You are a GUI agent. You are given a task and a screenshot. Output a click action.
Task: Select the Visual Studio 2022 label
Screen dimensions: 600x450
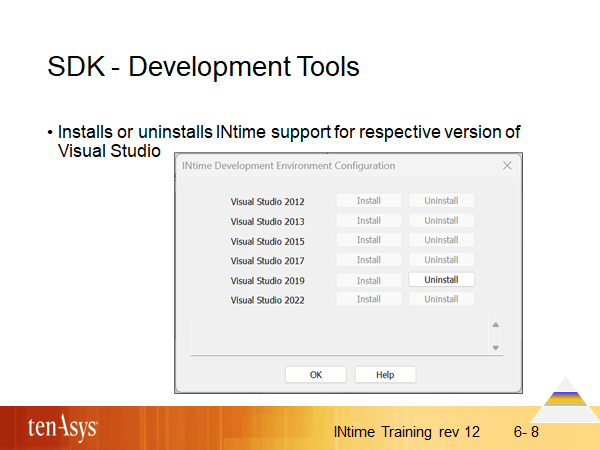pyautogui.click(x=267, y=300)
